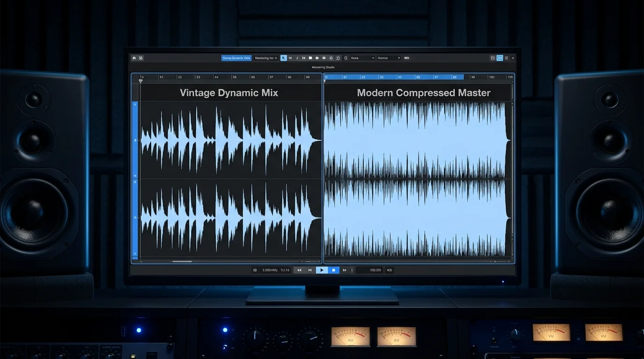
Task: Click the horizontal scrollbar under the left waveform
Action: (x=182, y=262)
